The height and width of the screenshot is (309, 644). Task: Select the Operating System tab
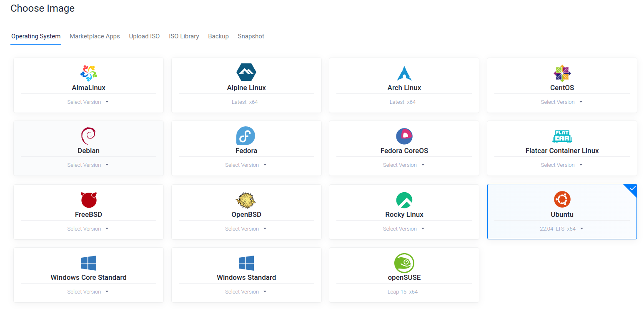(x=36, y=36)
